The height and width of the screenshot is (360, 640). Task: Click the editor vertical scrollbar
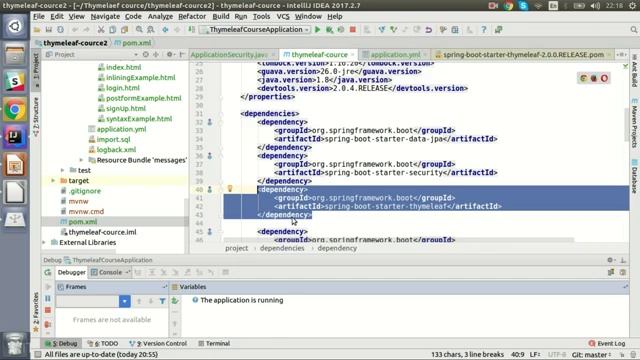627,124
